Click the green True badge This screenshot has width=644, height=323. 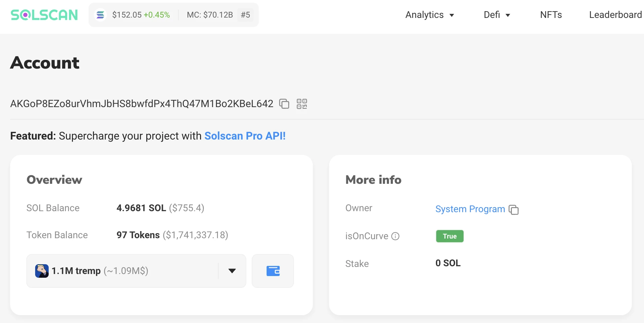(449, 236)
